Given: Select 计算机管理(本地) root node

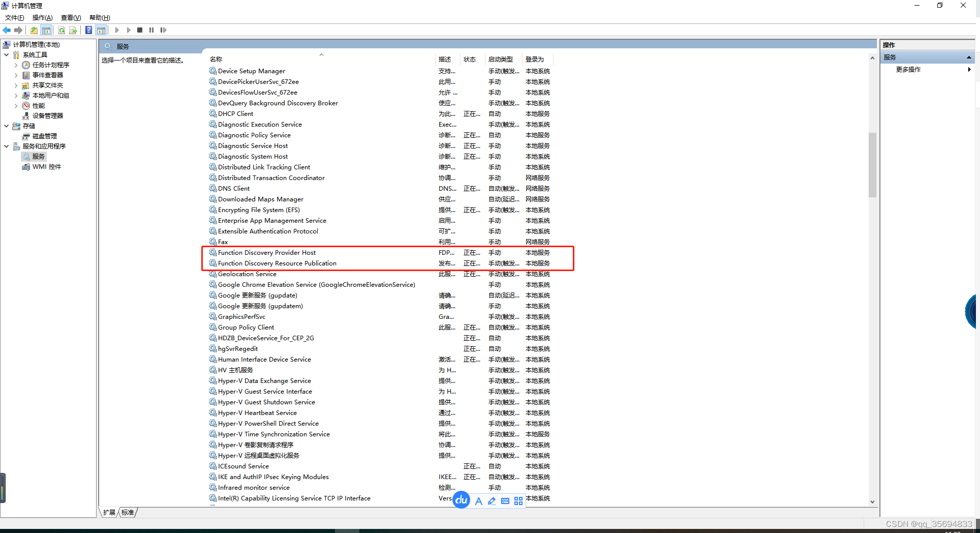Looking at the screenshot, I should (x=37, y=45).
